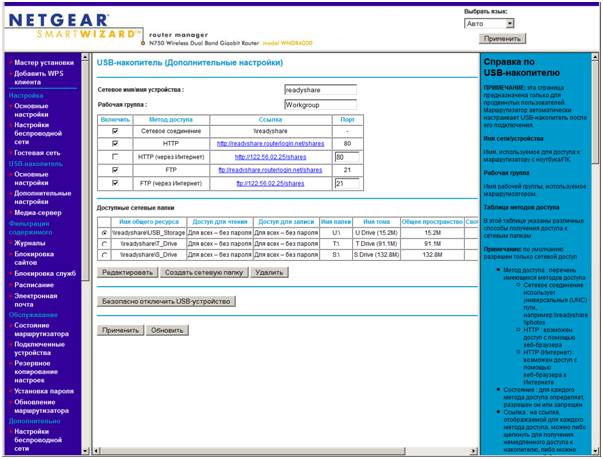Click scroll down arrow of help panel
This screenshot has height=459, width=603.
coord(595,451)
